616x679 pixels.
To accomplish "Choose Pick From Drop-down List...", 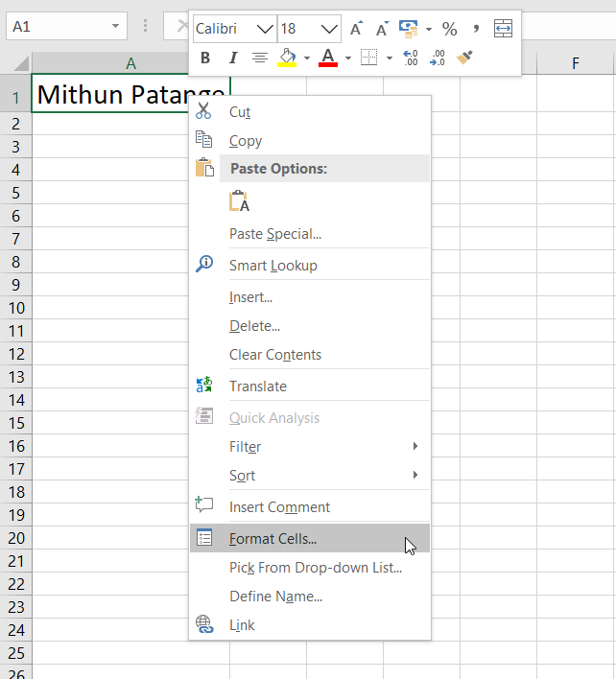I will pos(310,568).
